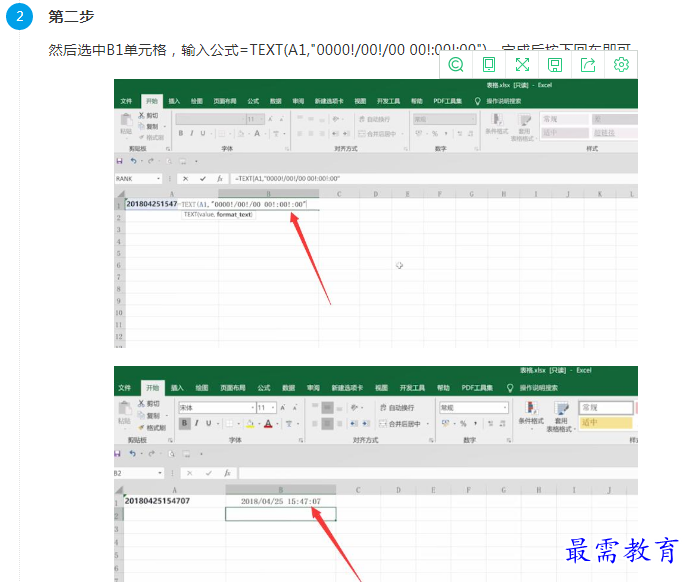The width and height of the screenshot is (687, 582).
Task: Click the increase font size icon in second Excel
Action: pos(283,408)
